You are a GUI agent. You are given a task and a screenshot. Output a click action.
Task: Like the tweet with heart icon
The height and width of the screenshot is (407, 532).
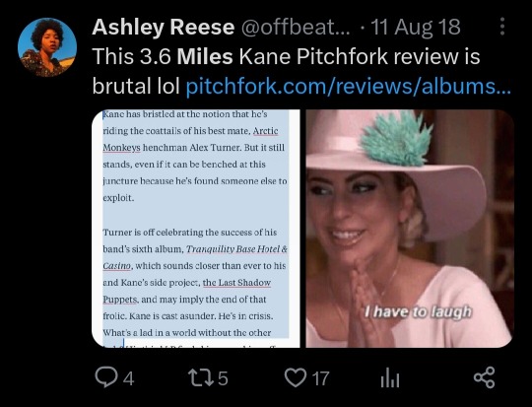[296, 377]
